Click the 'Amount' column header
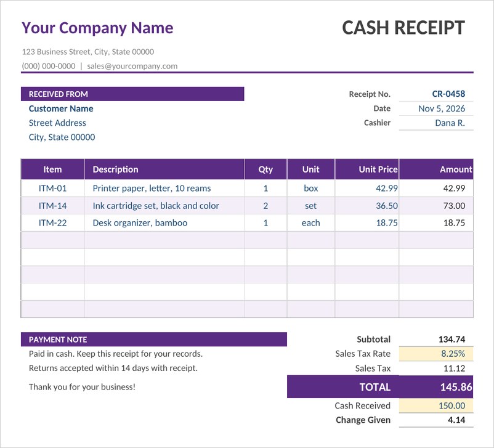 coord(436,169)
